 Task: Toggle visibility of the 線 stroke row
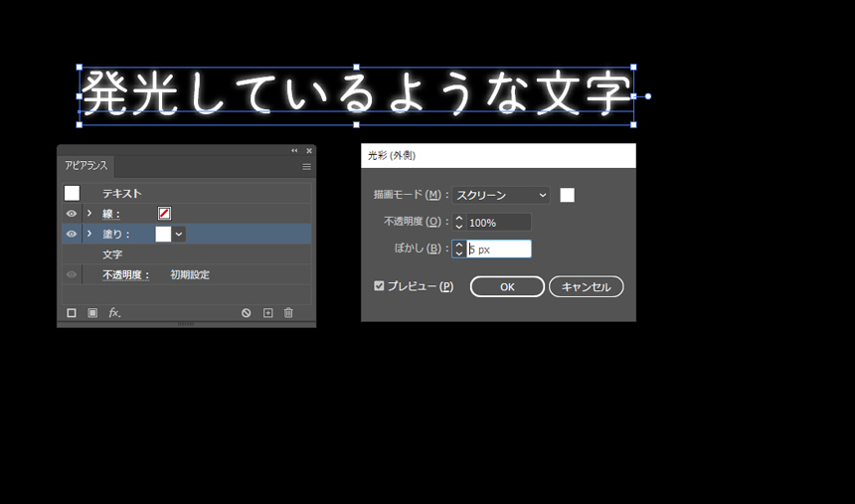pos(72,214)
